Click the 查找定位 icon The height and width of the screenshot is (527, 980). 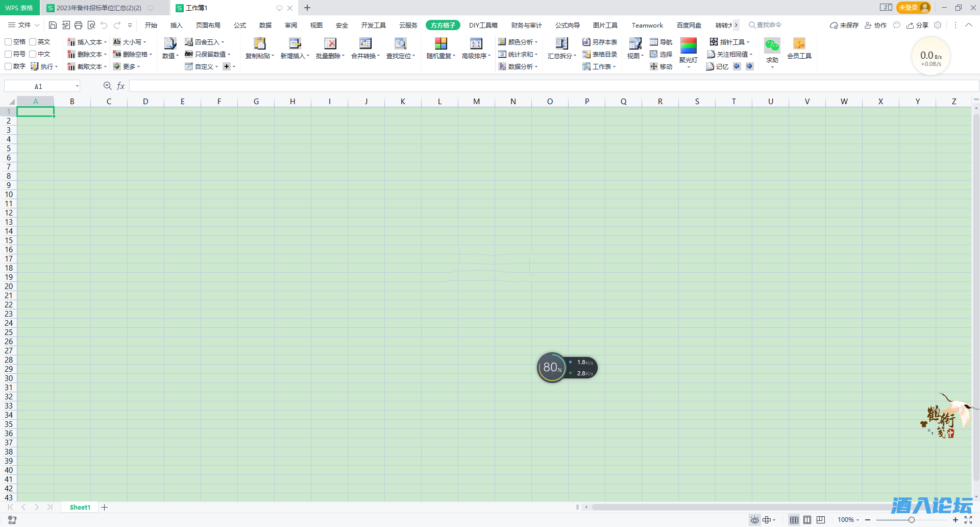(400, 44)
